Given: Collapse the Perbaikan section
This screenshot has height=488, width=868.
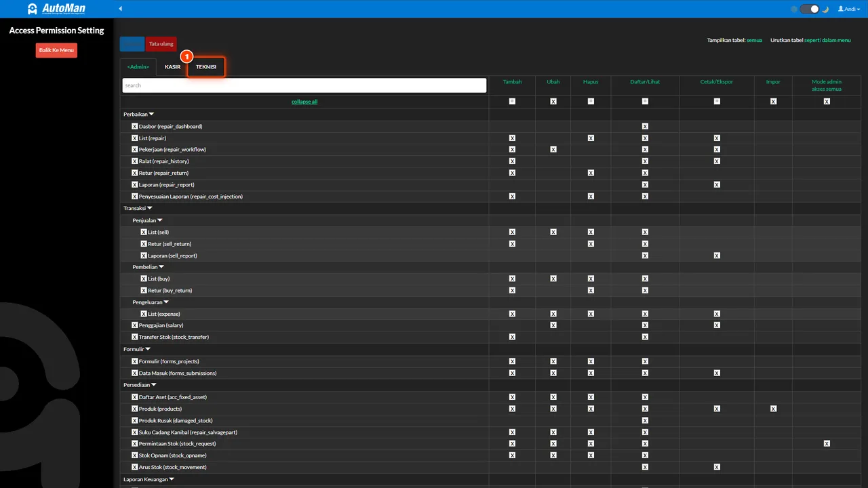Looking at the screenshot, I should coord(139,115).
